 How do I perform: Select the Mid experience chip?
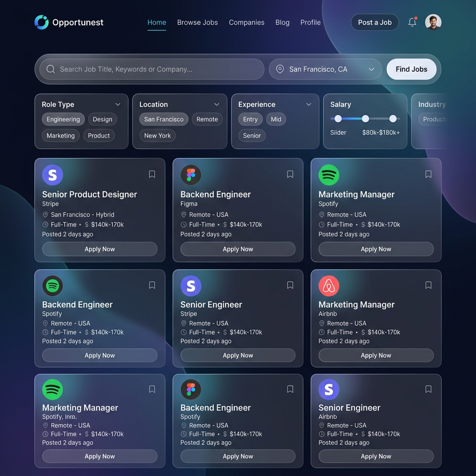pos(276,119)
